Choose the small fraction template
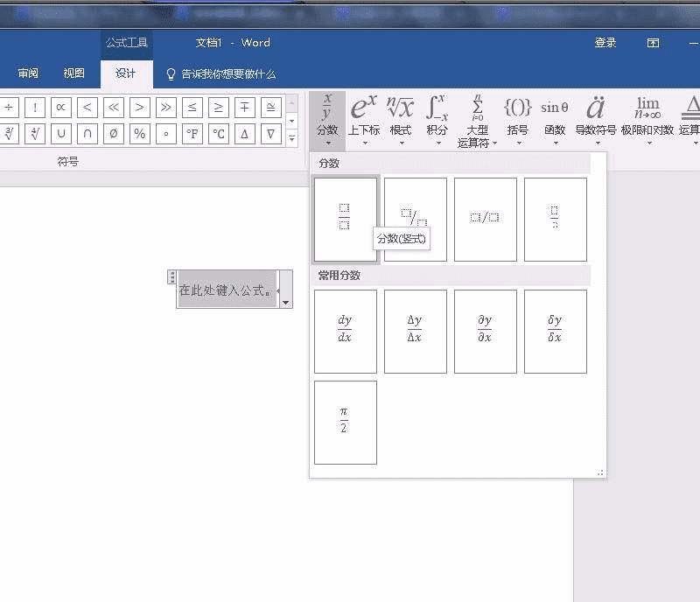 pyautogui.click(x=556, y=220)
